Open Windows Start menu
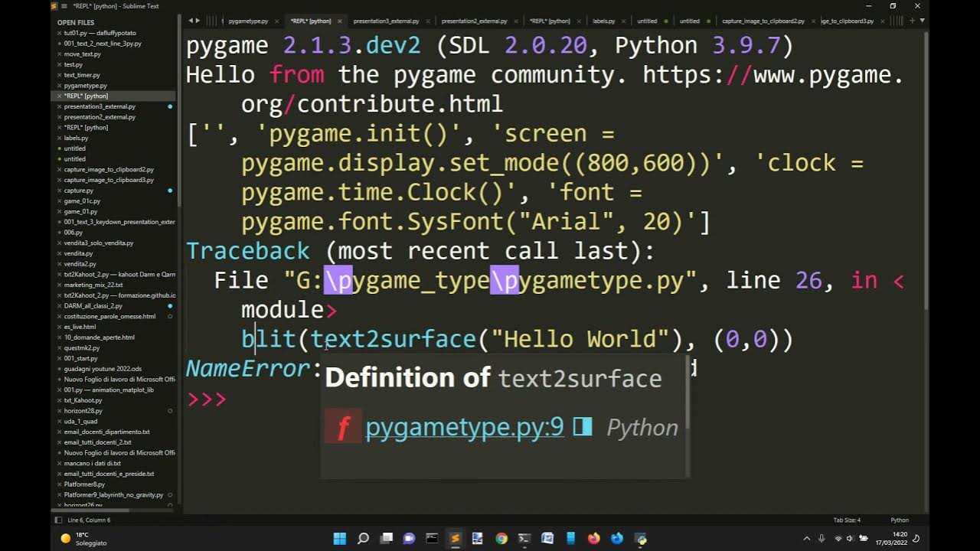This screenshot has width=980, height=551. click(x=340, y=538)
